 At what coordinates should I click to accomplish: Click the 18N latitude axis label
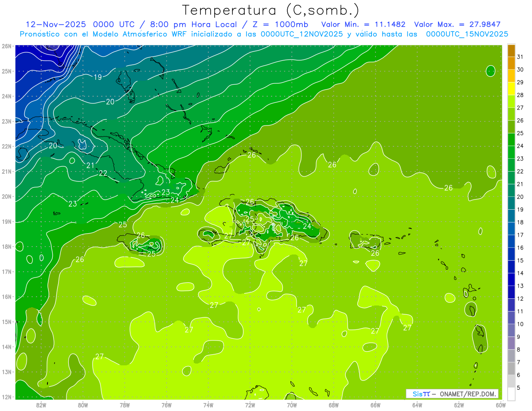click(x=6, y=247)
